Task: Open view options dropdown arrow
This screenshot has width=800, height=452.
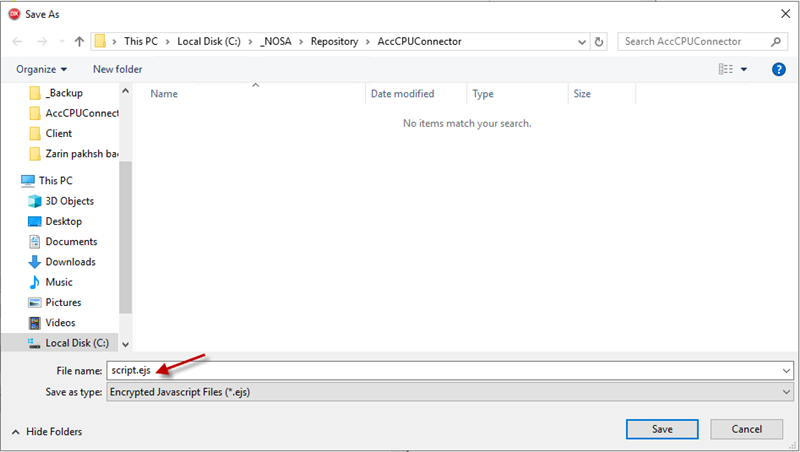Action: (x=744, y=69)
